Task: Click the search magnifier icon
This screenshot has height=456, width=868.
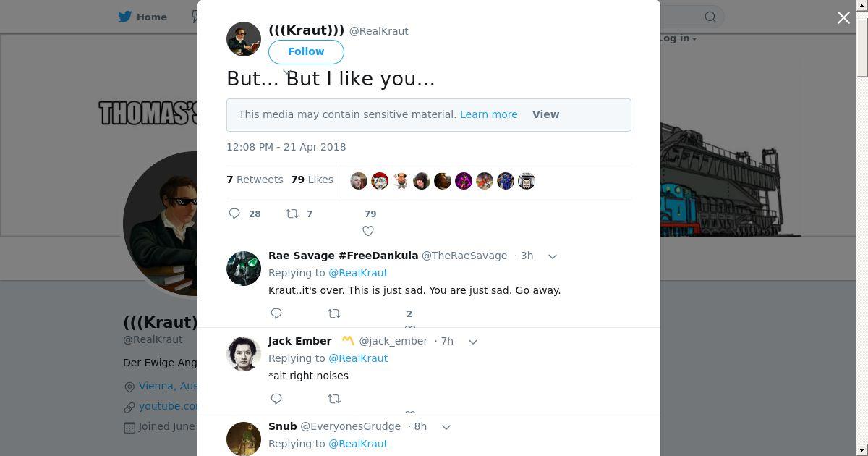Action: point(710,17)
